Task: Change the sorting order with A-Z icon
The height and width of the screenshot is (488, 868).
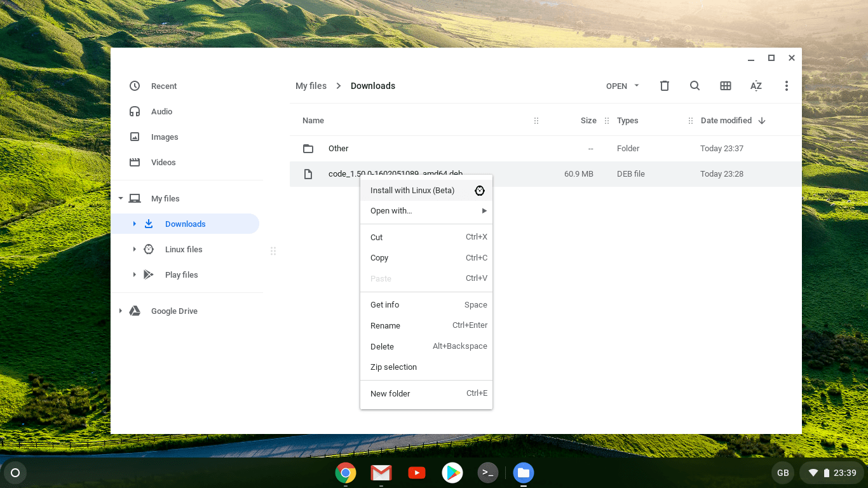Action: click(x=756, y=86)
